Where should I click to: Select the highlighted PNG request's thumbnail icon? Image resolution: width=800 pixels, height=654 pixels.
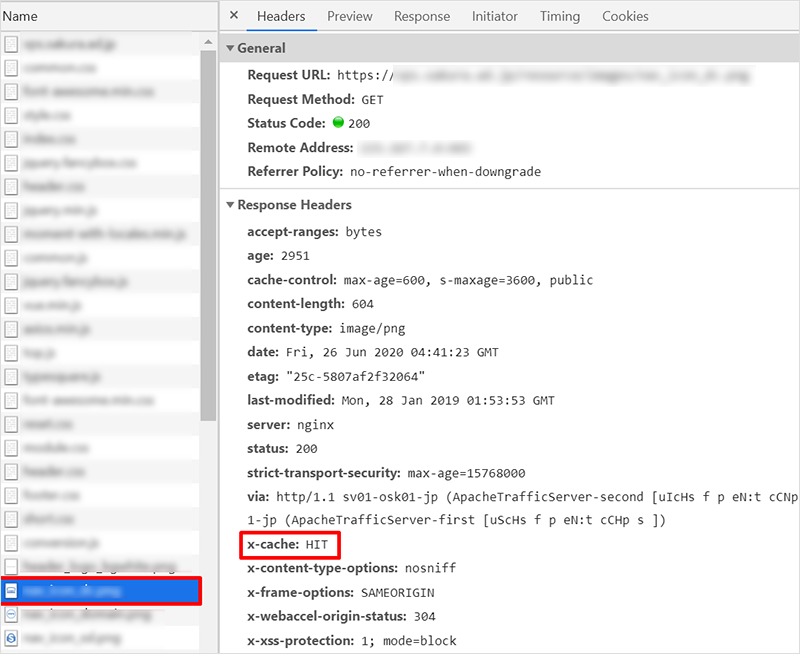click(11, 591)
